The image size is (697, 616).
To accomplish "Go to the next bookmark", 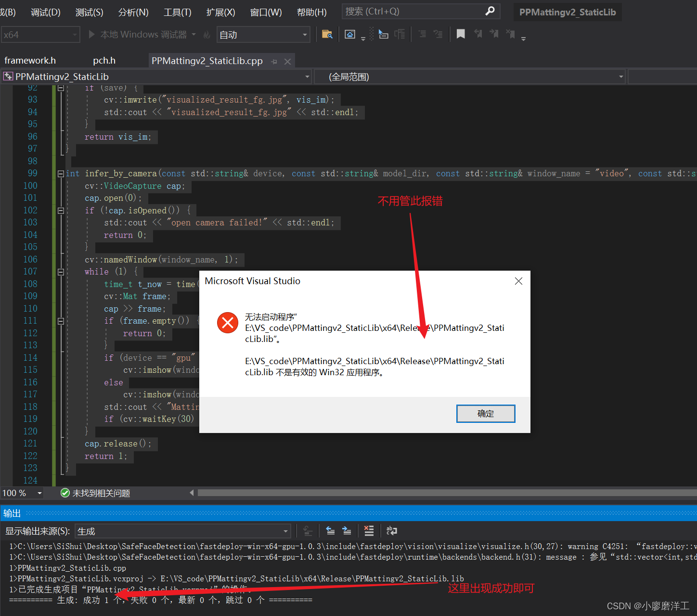I will click(494, 34).
